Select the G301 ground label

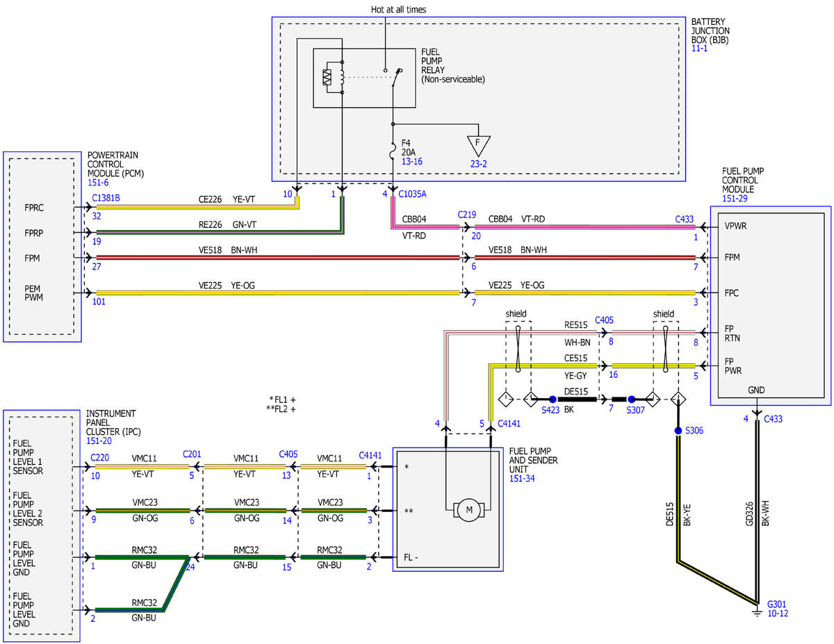(x=777, y=604)
